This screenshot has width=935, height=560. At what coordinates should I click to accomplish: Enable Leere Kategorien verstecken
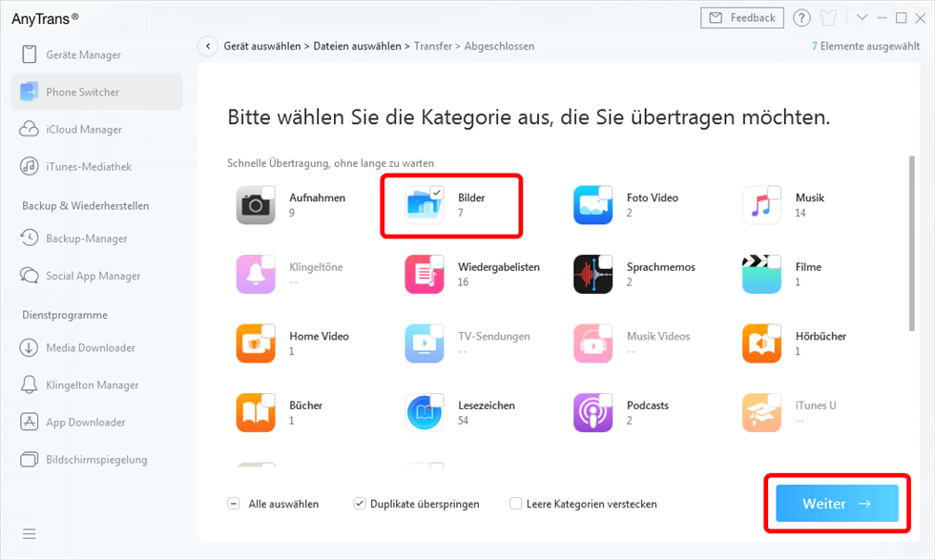tap(516, 504)
